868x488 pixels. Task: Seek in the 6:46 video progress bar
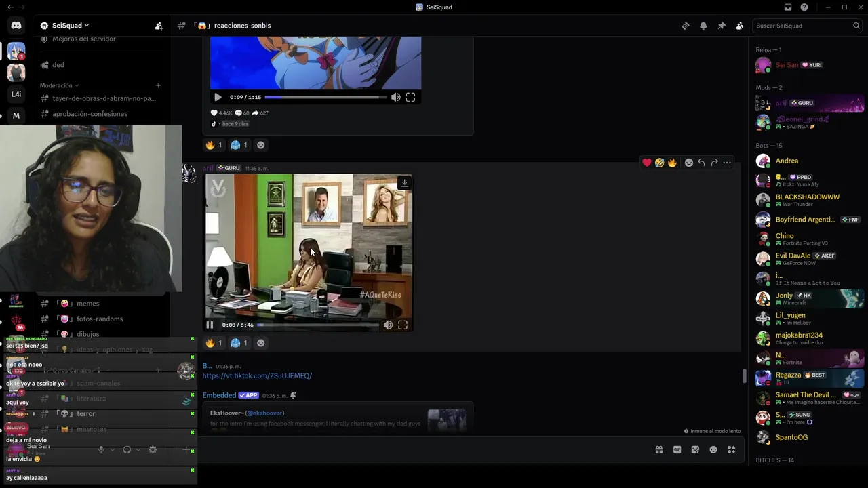317,325
